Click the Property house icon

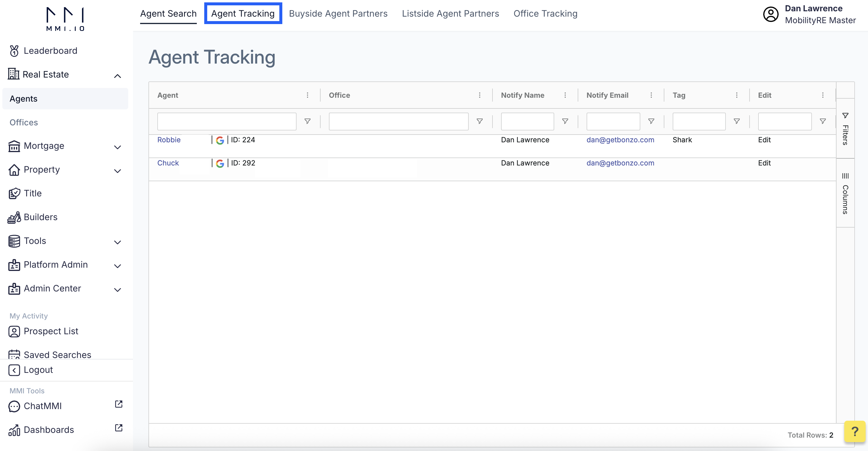[14, 170]
